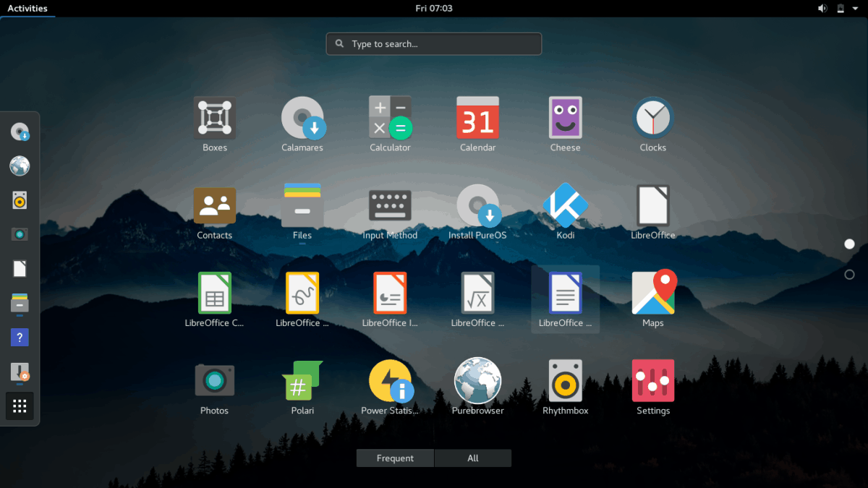The image size is (868, 488).
Task: Click Activities in the top bar
Action: tap(27, 8)
